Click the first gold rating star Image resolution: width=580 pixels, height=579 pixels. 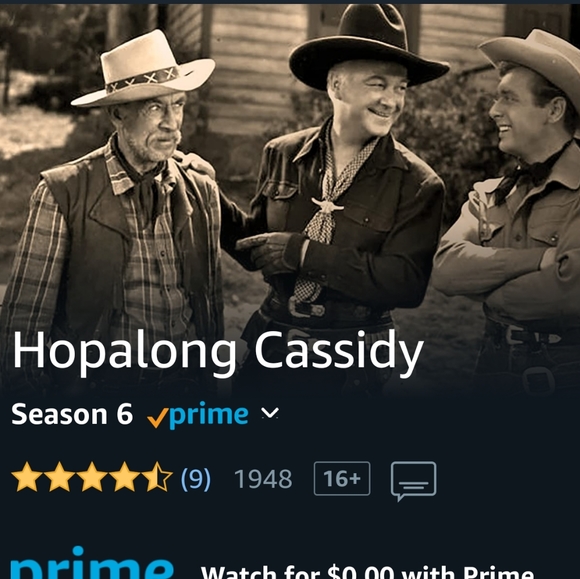click(26, 477)
